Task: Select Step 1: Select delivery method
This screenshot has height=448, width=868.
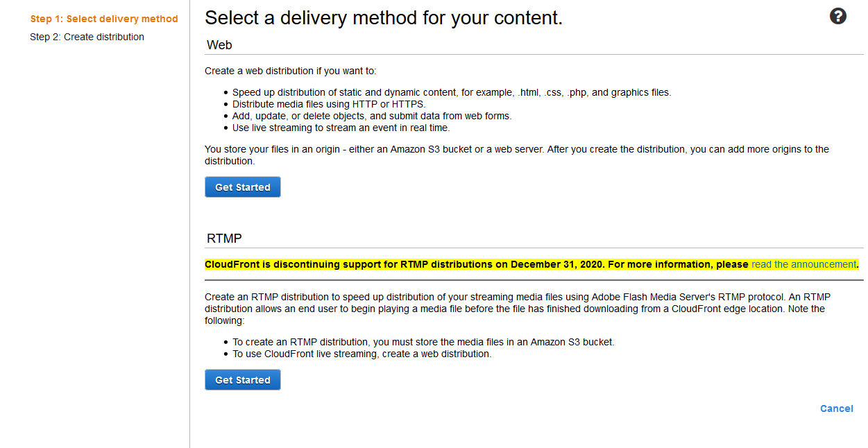Action: point(104,19)
